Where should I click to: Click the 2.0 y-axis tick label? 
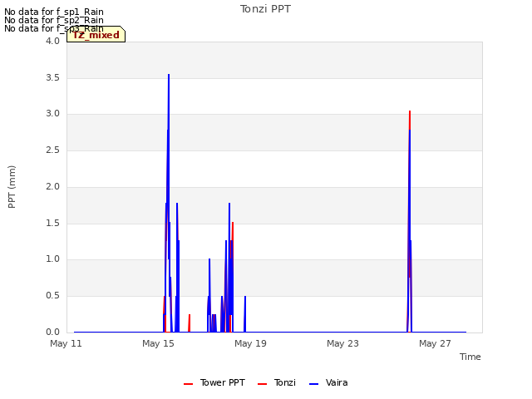(x=52, y=186)
